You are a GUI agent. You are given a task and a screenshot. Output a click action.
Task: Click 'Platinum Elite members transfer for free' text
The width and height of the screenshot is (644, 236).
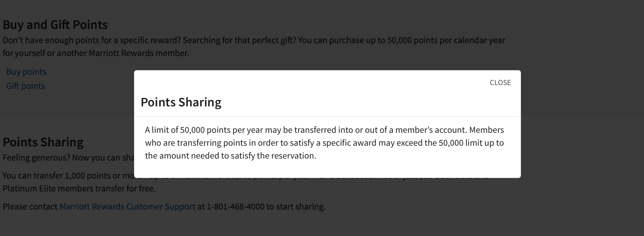tap(79, 189)
